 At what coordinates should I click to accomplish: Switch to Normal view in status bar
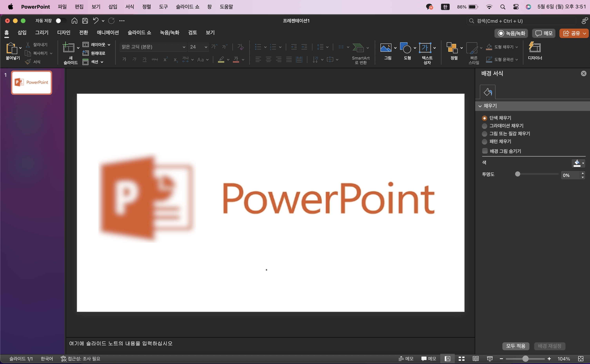pos(447,359)
